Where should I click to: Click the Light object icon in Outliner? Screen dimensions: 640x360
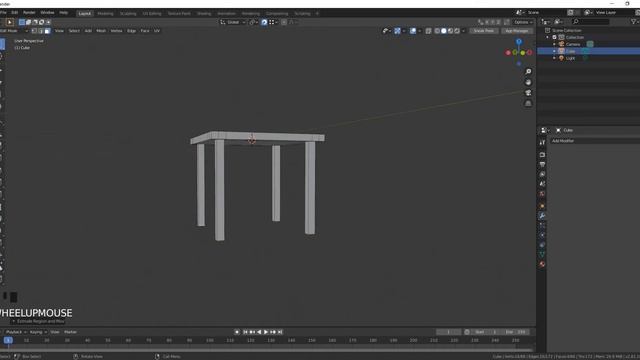[562, 58]
